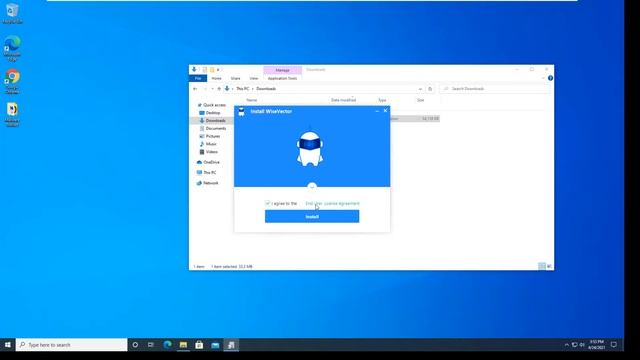Show hidden system tray icons
The image size is (640, 360).
567,345
